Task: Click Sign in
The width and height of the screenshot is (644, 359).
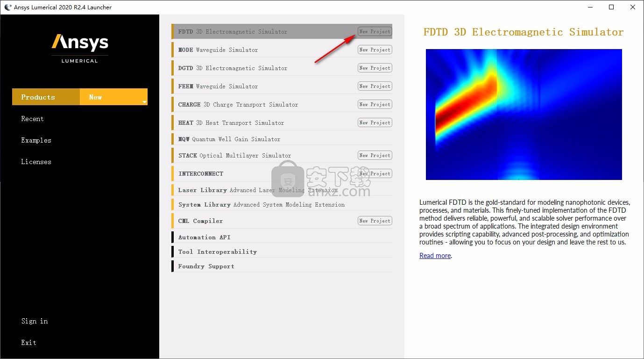Action: (35, 321)
